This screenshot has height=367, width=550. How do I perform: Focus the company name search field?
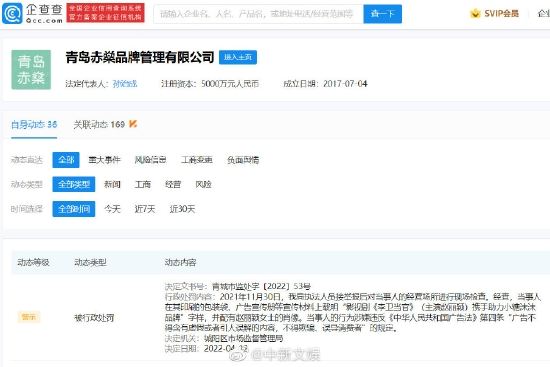tap(258, 14)
